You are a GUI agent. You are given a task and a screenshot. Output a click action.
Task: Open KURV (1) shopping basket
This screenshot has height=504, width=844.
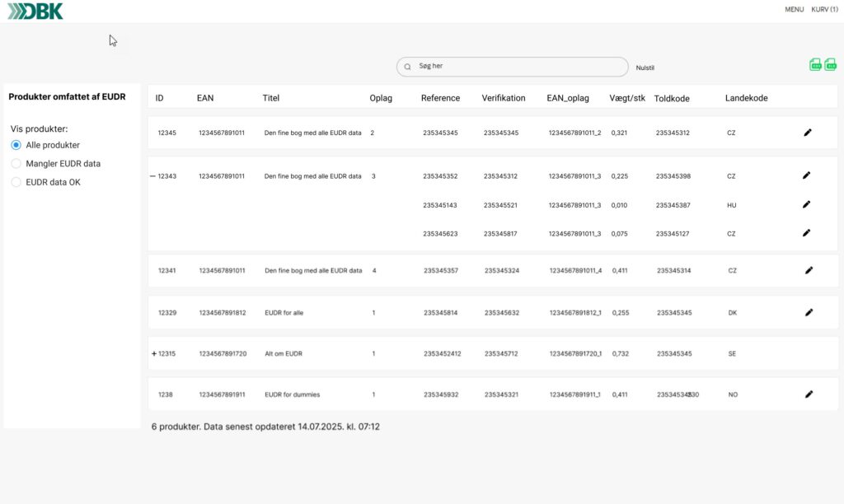pyautogui.click(x=824, y=10)
